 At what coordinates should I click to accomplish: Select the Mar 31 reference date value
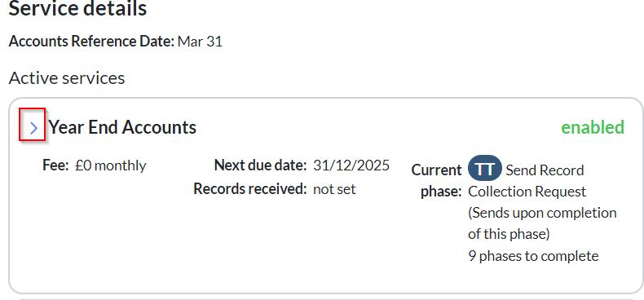pyautogui.click(x=200, y=42)
